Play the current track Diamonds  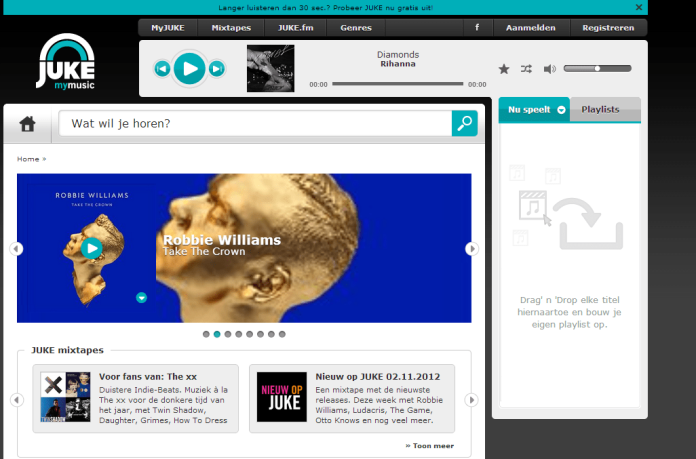click(x=190, y=69)
